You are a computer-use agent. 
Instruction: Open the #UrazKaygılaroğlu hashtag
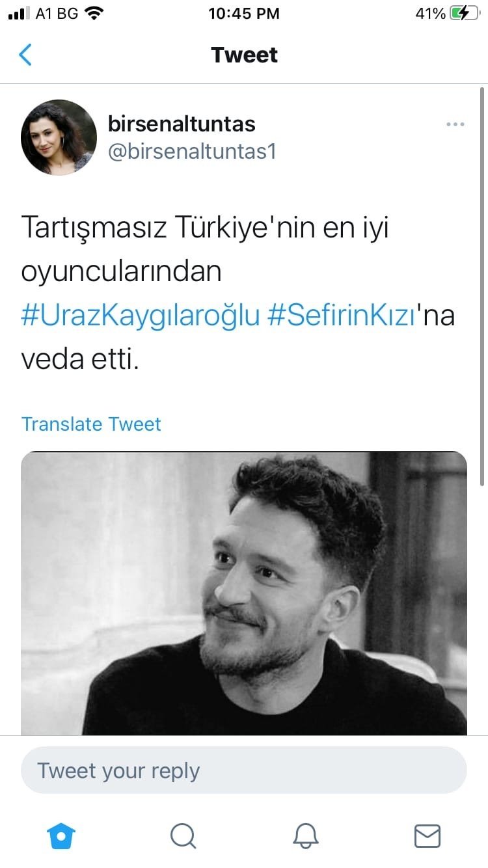pyautogui.click(x=141, y=316)
